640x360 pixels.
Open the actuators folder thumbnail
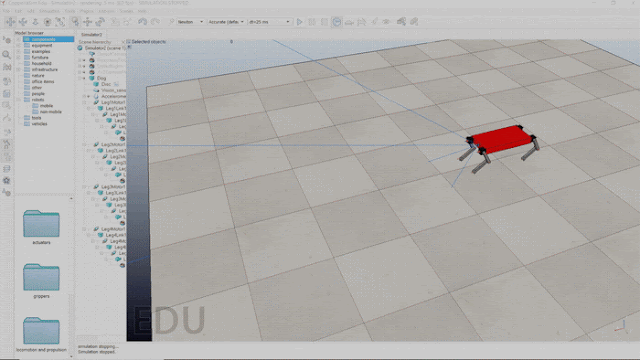[41, 224]
